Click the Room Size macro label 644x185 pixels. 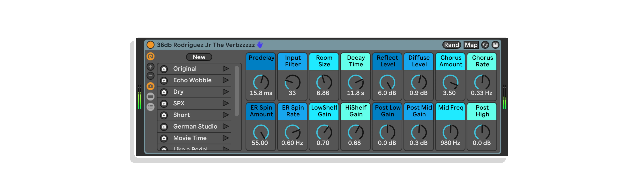coord(324,61)
